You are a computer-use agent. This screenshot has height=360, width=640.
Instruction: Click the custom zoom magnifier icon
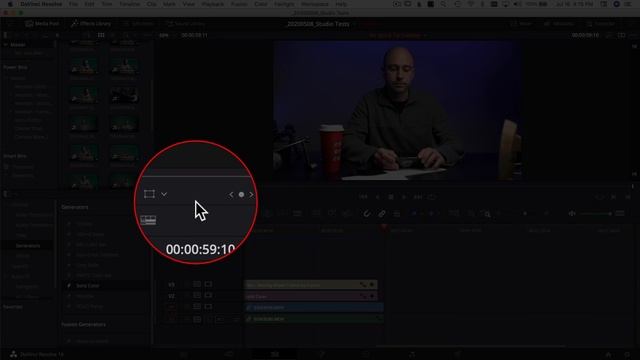tap(486, 213)
